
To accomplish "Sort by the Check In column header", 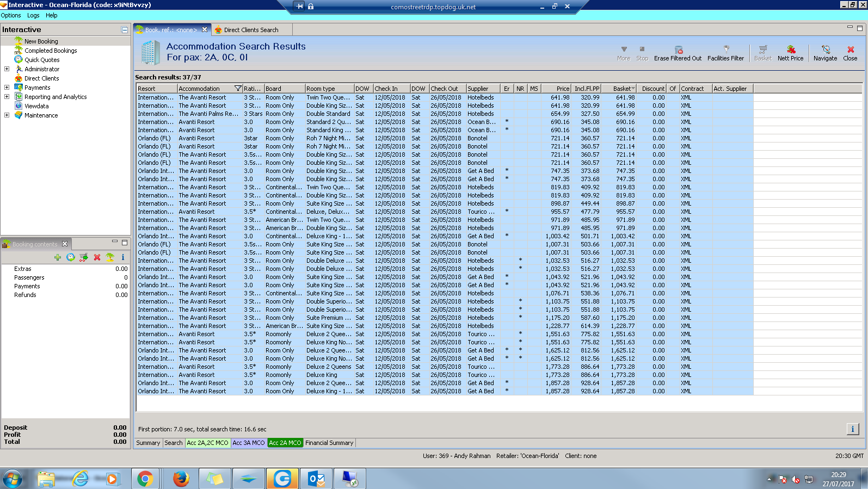I will pyautogui.click(x=391, y=89).
